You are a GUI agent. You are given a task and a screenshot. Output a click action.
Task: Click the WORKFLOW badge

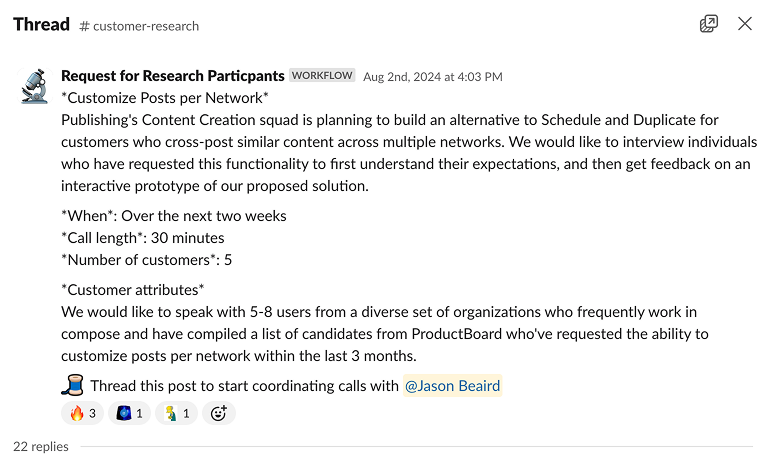(x=322, y=76)
